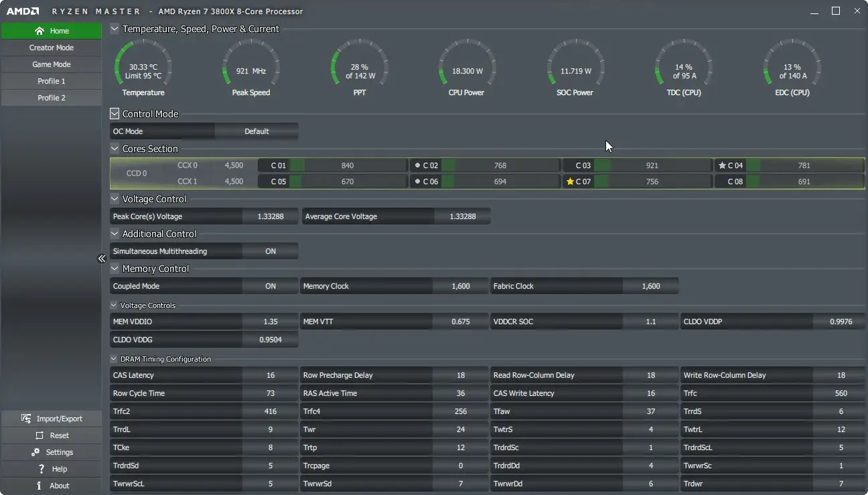Collapse the Memory Control section chevron
Viewport: 868px width, 495px height.
click(x=115, y=269)
